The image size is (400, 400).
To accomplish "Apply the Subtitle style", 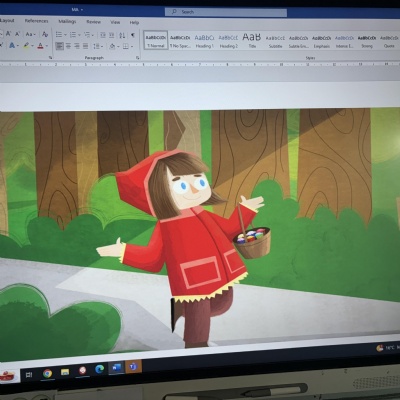I will 275,42.
